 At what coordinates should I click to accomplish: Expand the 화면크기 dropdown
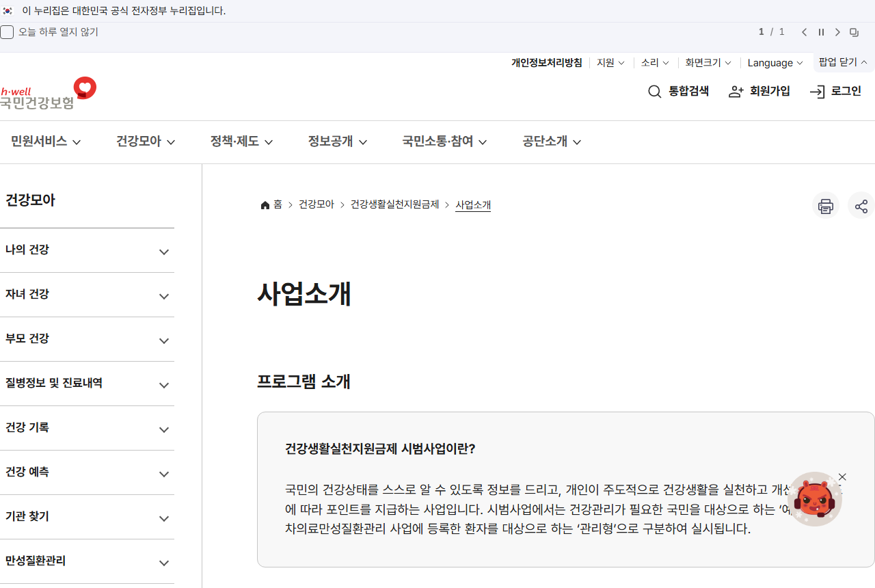[x=708, y=62]
